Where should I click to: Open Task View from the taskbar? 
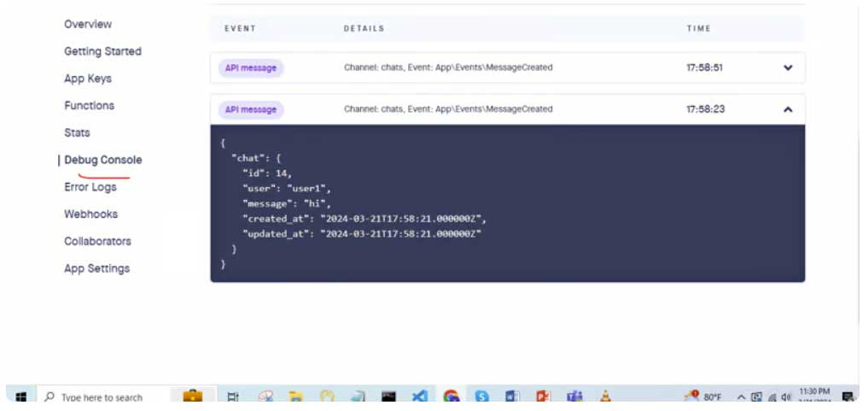point(233,396)
